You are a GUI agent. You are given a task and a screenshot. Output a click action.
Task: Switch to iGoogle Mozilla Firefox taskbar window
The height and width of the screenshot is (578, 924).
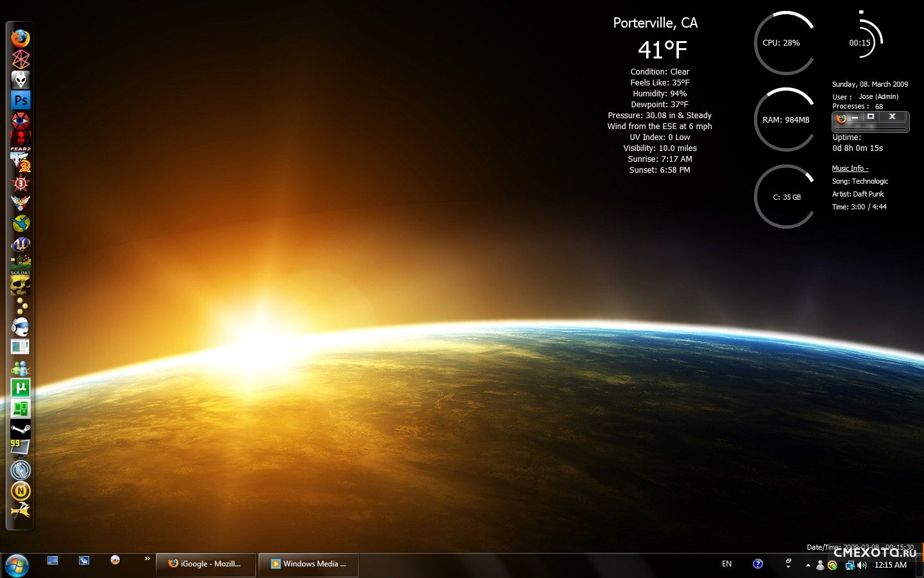click(x=205, y=564)
